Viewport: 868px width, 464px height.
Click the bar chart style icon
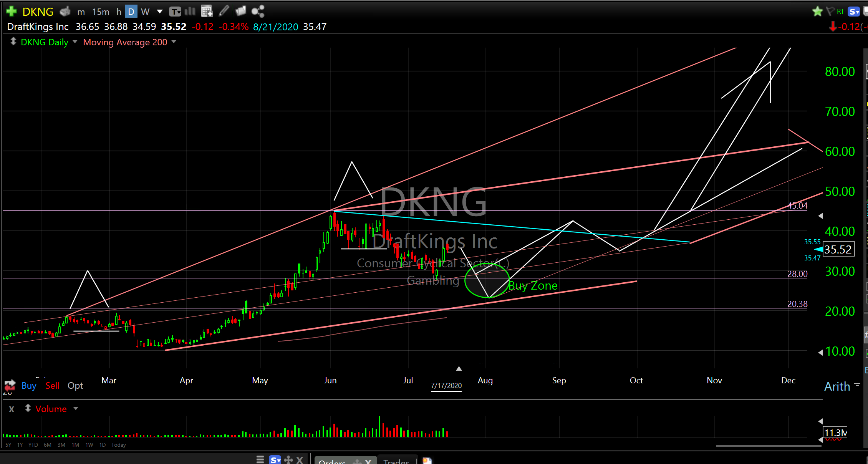[x=190, y=11]
